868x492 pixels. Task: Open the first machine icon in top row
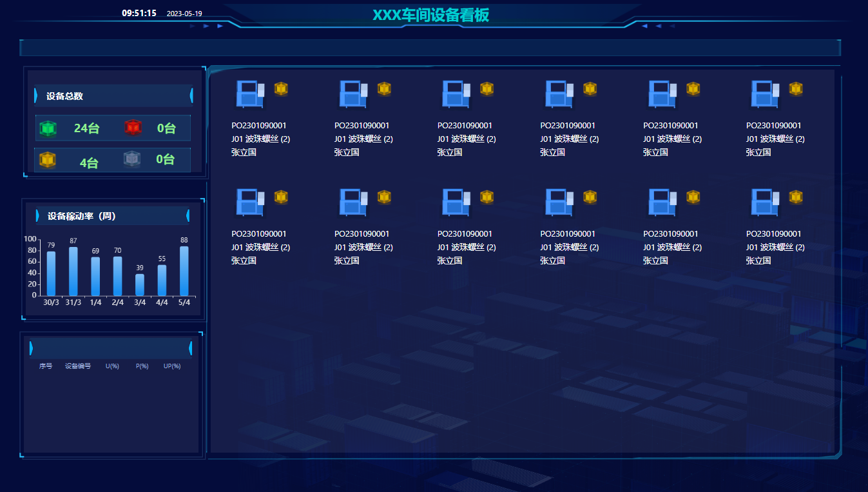click(x=249, y=94)
